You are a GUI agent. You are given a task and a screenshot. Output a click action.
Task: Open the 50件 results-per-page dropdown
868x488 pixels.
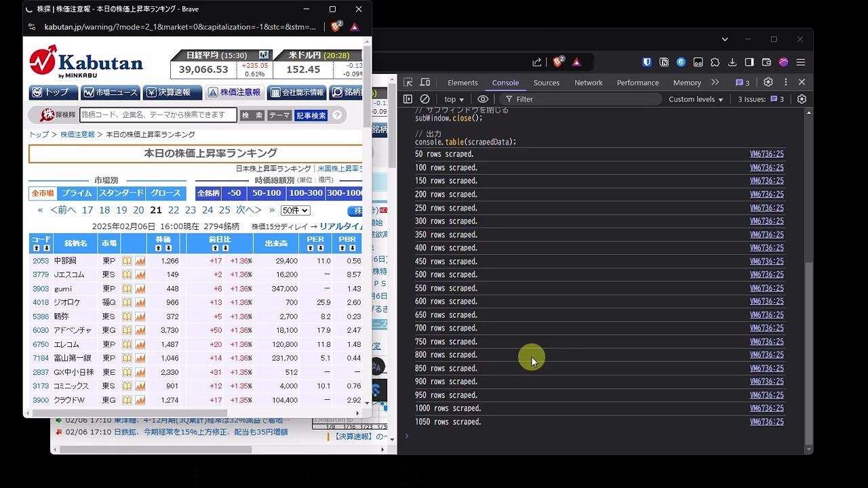(295, 211)
